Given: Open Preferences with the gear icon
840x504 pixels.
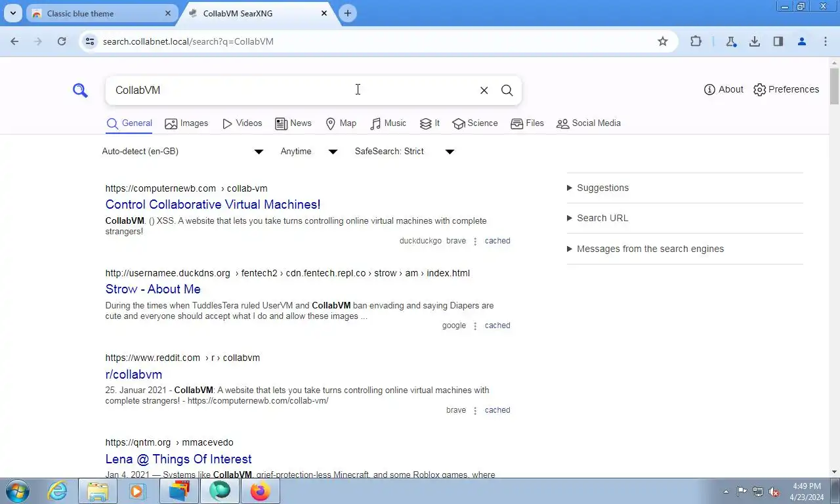Looking at the screenshot, I should 786,89.
